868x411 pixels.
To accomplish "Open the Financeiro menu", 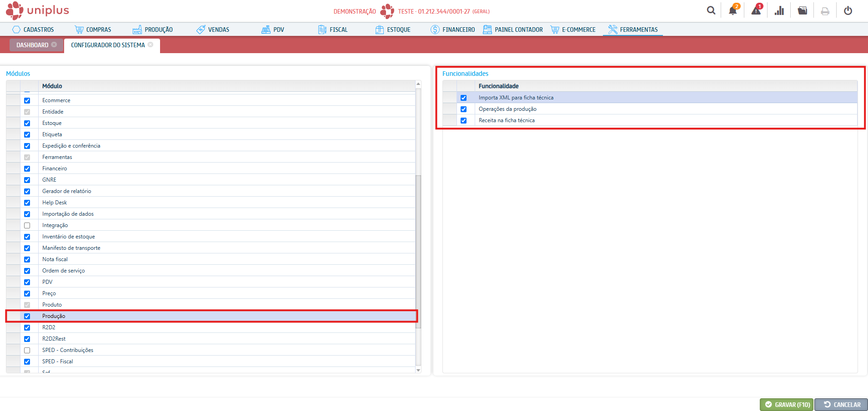I will pos(453,30).
